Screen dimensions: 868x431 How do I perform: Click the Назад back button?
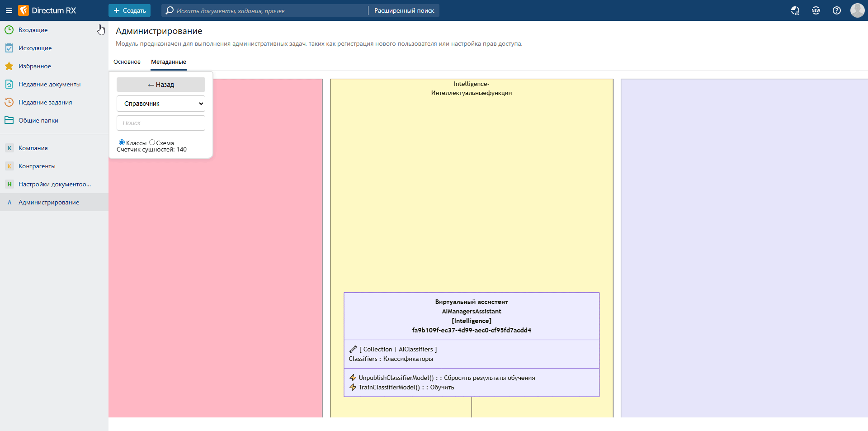tap(161, 85)
